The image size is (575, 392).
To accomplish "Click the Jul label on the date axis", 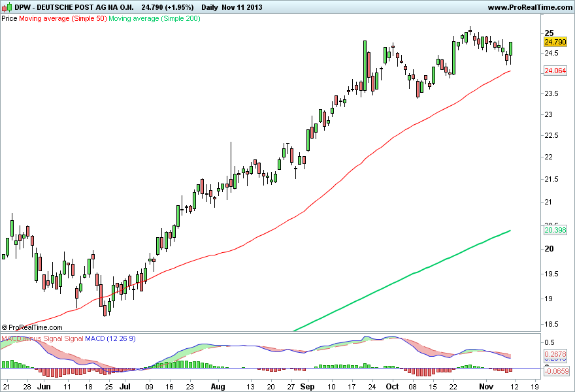I will click(125, 387).
